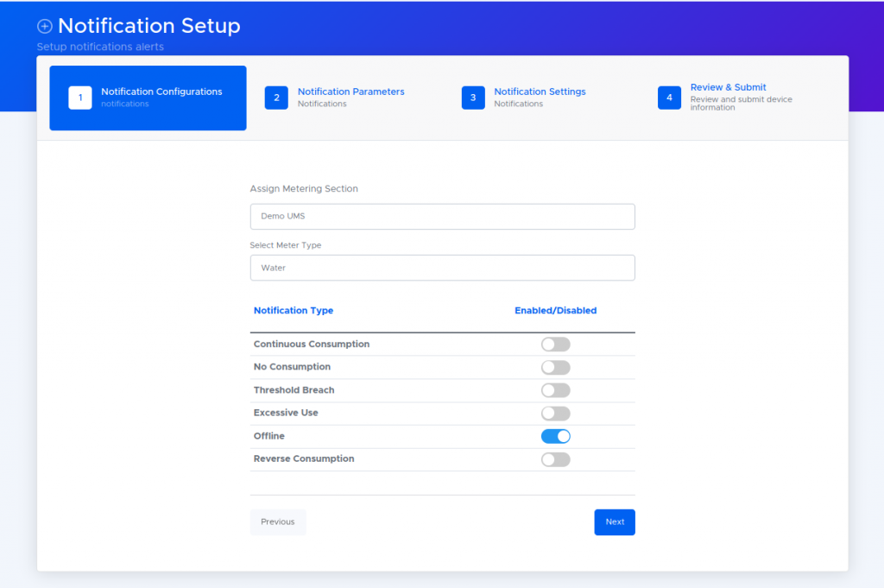Enable the Continuous Consumption toggle
This screenshot has height=588, width=884.
pyautogui.click(x=555, y=344)
